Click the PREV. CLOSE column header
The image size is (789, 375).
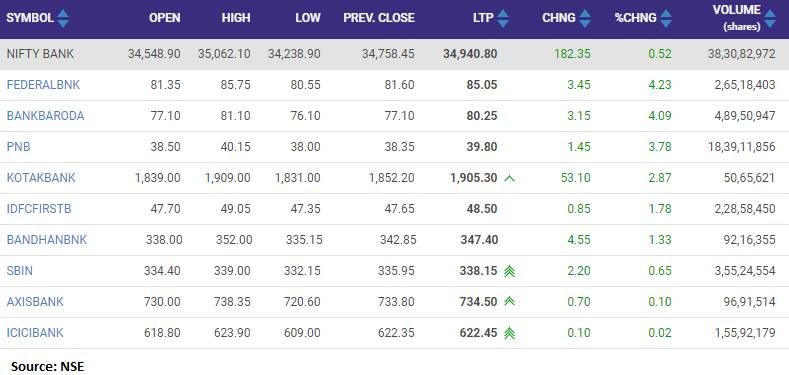[379, 18]
